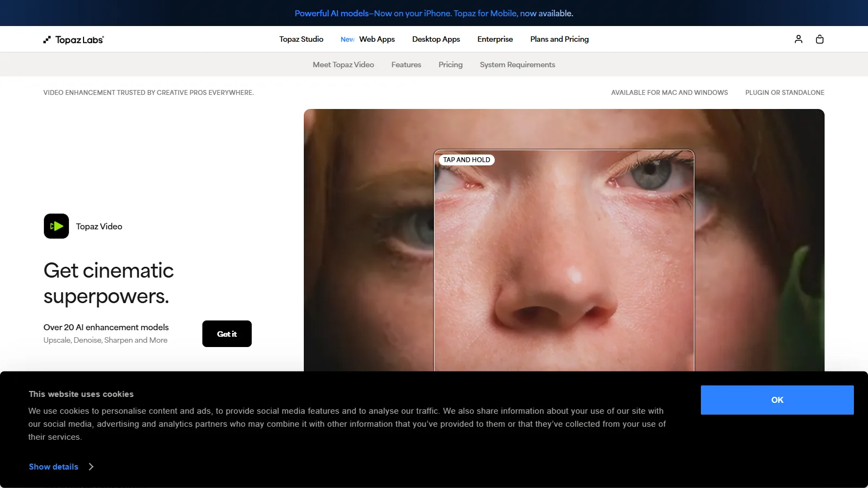The width and height of the screenshot is (868, 488).
Task: Jump to the Features section
Action: pos(406,65)
